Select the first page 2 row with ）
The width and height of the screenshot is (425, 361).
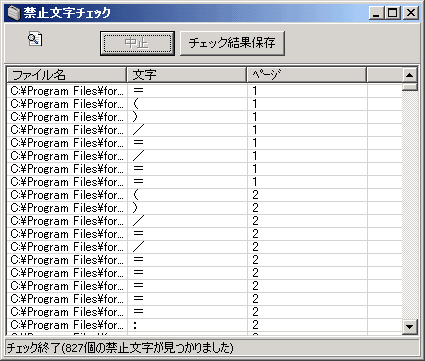click(x=204, y=208)
